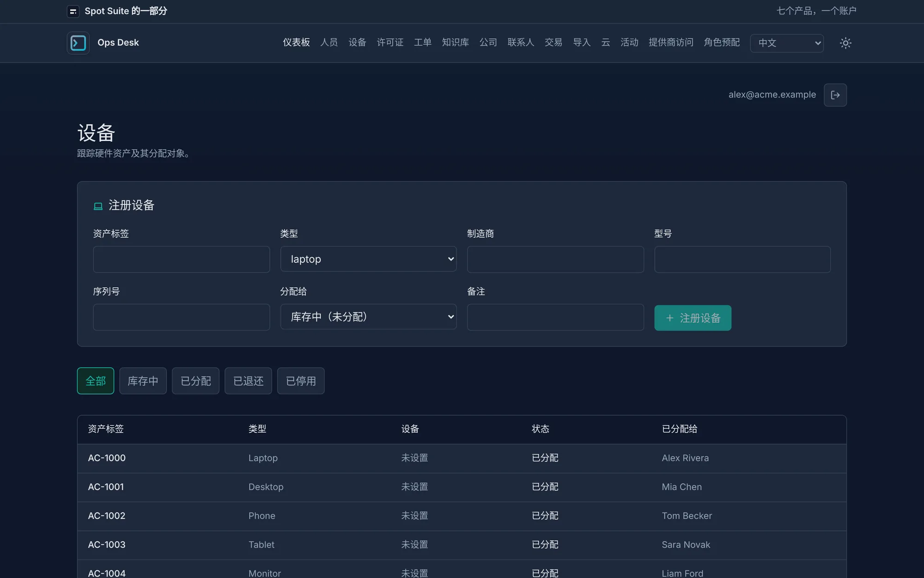The height and width of the screenshot is (578, 924).
Task: Focus the 序列号 input field
Action: [181, 317]
